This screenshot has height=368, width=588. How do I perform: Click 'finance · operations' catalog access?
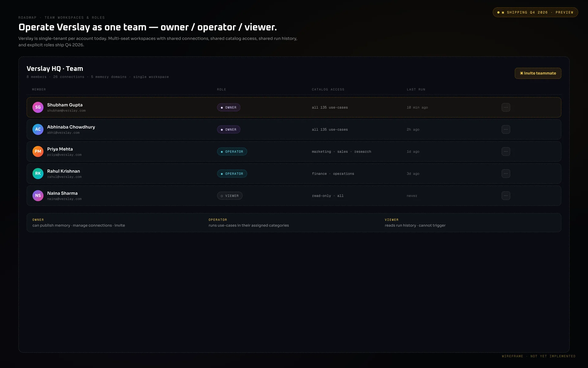pos(333,174)
